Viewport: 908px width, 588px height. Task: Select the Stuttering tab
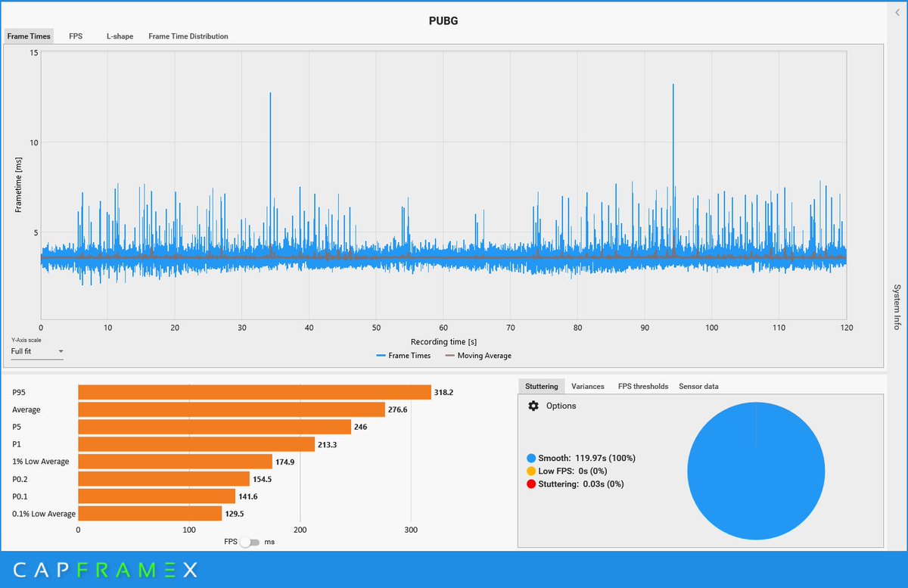(542, 386)
